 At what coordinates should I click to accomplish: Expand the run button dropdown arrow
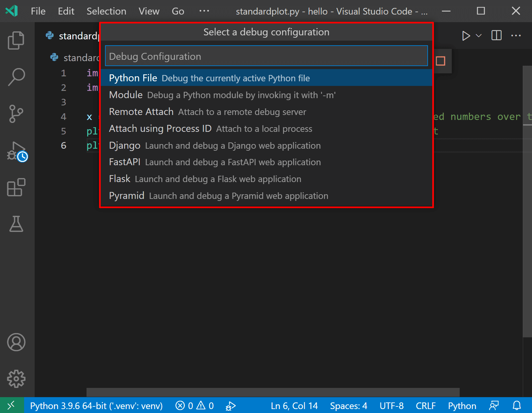point(479,36)
